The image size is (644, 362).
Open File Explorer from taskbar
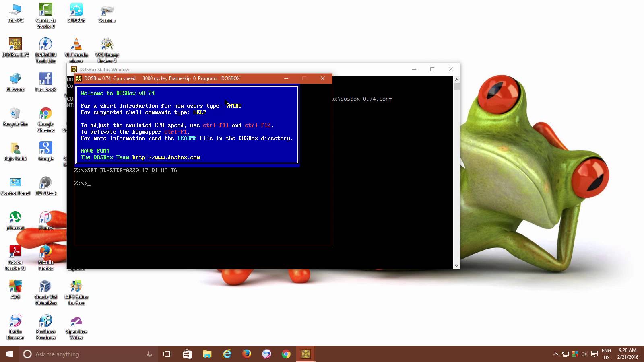[x=207, y=354]
